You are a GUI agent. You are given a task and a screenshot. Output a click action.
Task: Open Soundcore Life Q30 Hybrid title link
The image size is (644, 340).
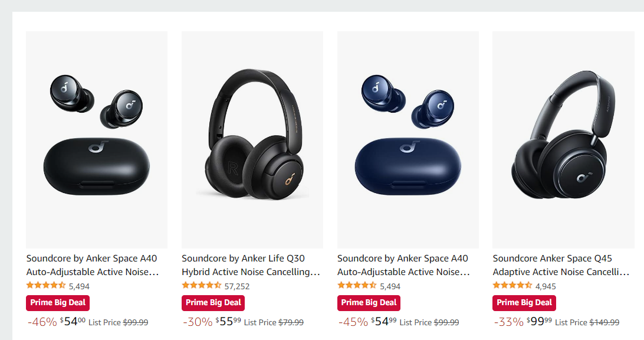(251, 265)
